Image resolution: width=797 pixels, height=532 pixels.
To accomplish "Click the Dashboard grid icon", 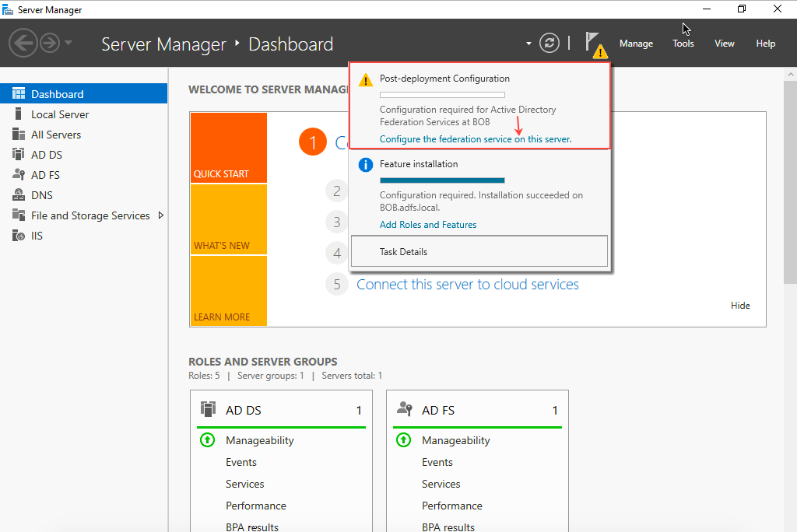I will pyautogui.click(x=19, y=93).
